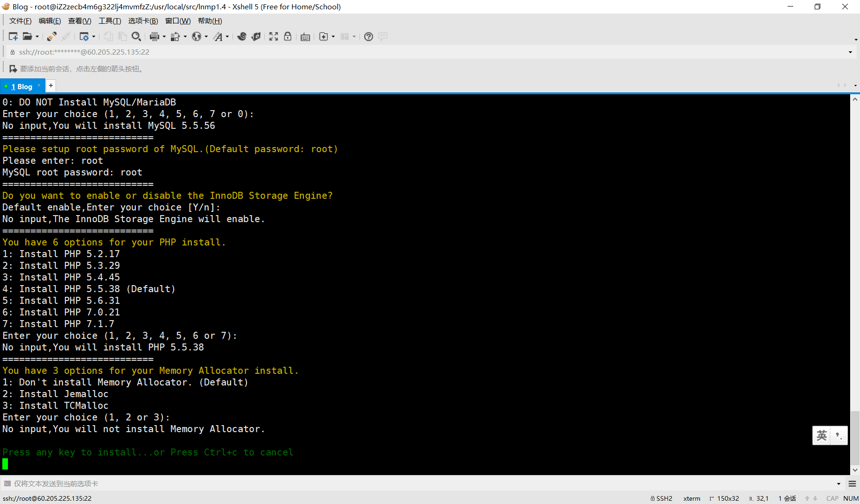Click 'Install PHP 5.5.38 (Default)' line

point(89,289)
